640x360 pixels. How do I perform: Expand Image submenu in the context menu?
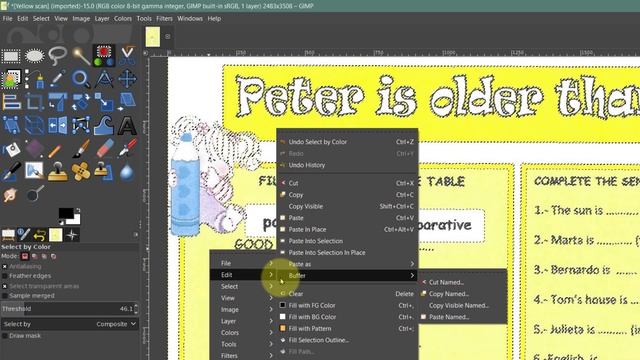coord(243,309)
